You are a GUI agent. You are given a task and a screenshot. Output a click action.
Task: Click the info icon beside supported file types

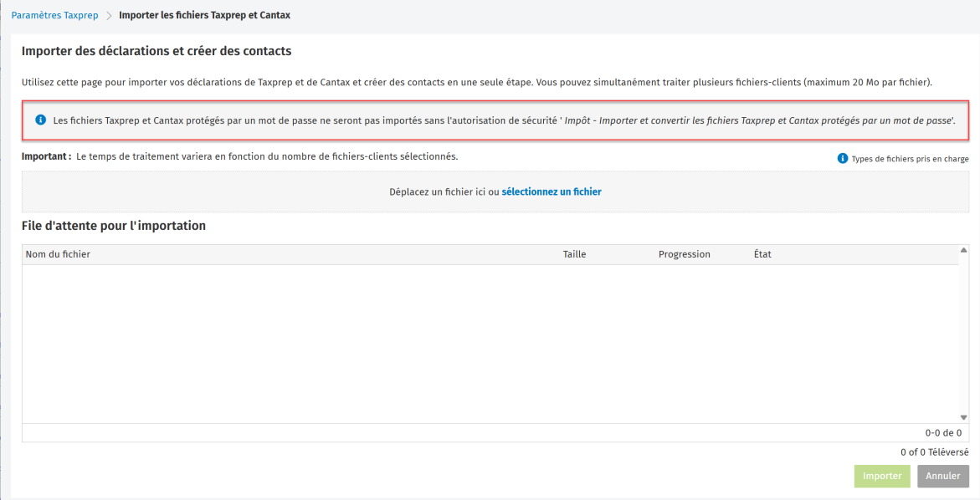tap(843, 159)
